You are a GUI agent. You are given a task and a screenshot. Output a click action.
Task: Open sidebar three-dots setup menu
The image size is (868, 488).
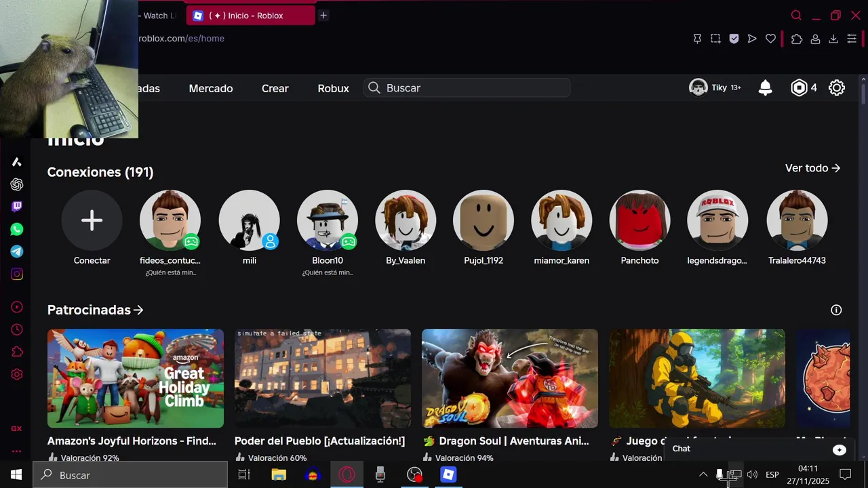[x=16, y=451]
